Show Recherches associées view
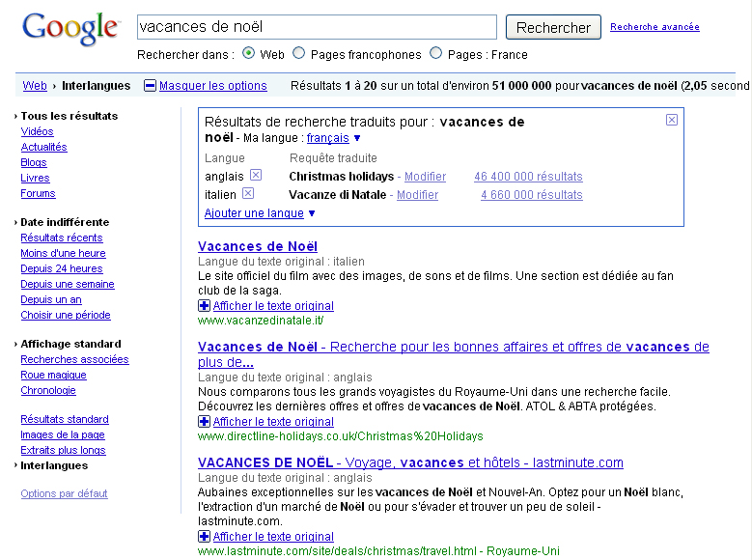752x560 pixels. [74, 359]
